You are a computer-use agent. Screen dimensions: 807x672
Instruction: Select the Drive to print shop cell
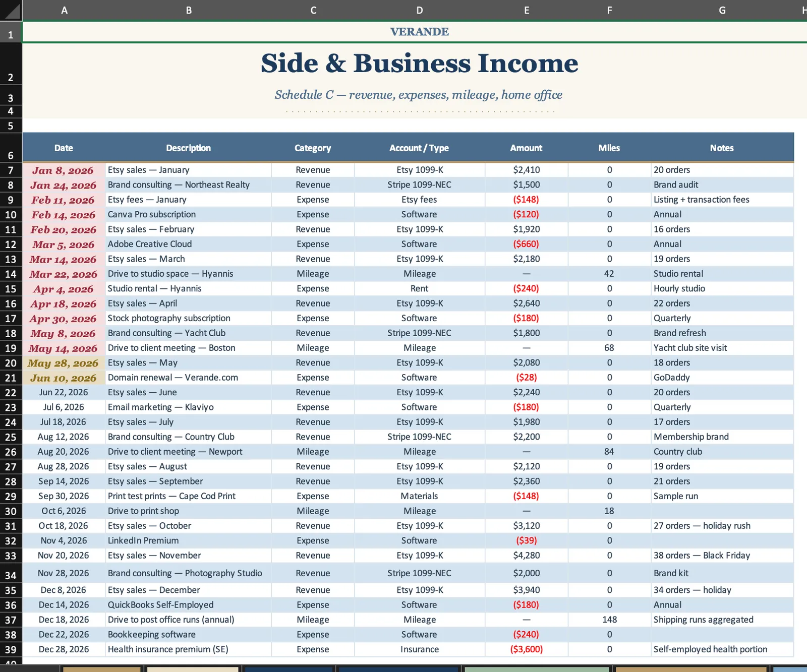click(189, 511)
